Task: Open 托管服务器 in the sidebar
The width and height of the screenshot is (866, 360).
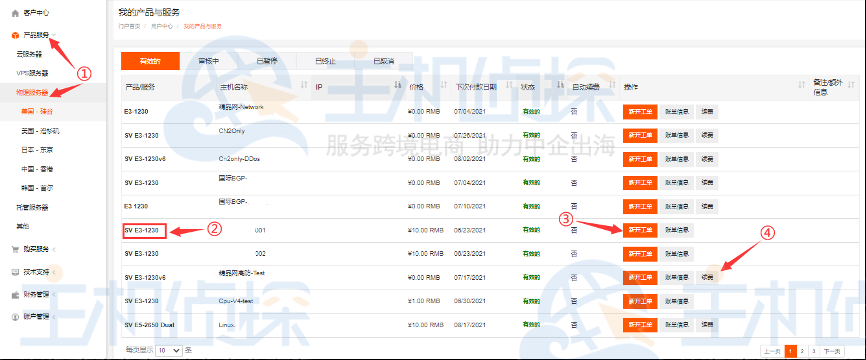Action: (x=32, y=208)
